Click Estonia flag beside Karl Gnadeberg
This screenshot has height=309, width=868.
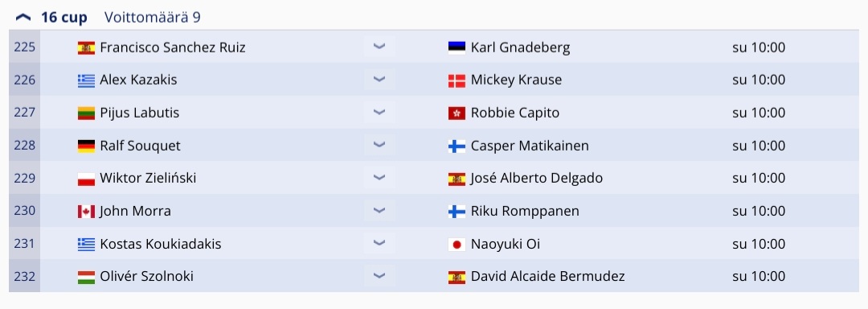pyautogui.click(x=457, y=48)
